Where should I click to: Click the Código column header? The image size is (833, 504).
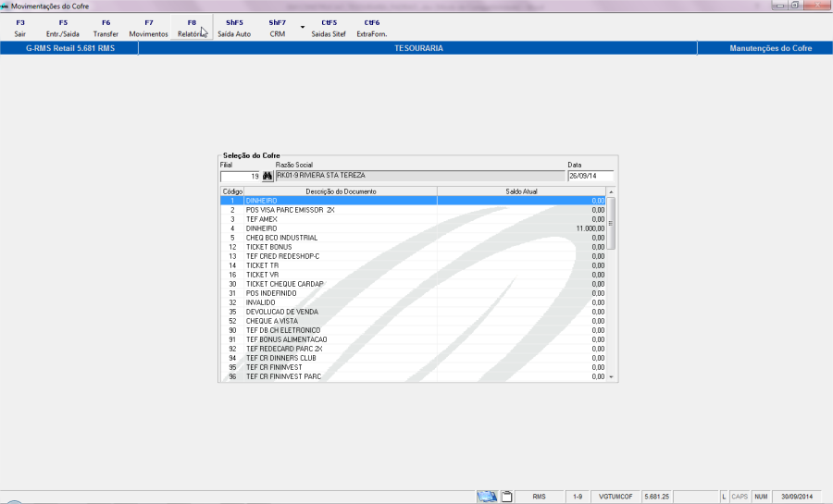point(232,191)
